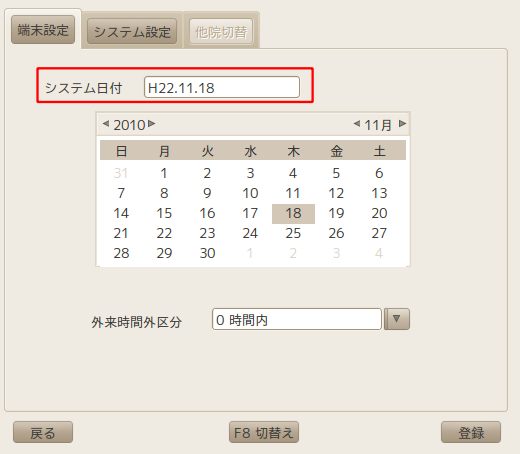Select day 25 in the calendar
Screen dimensions: 520x454
click(293, 233)
